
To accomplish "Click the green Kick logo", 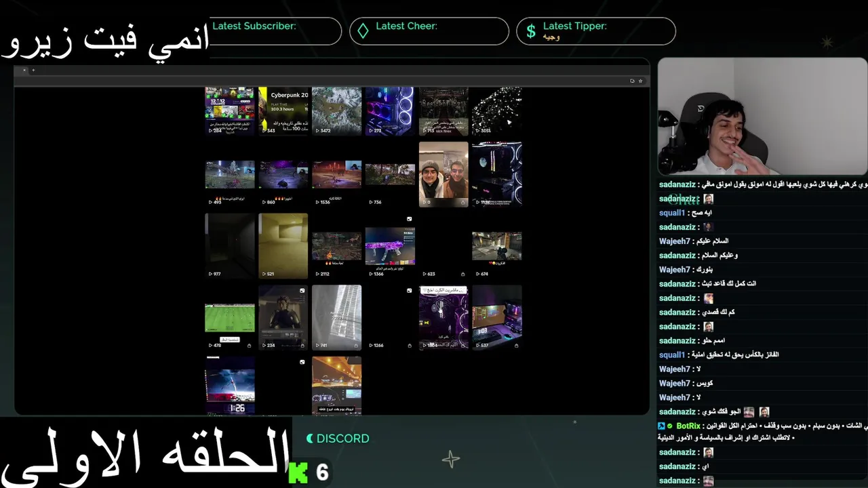I will 298,473.
